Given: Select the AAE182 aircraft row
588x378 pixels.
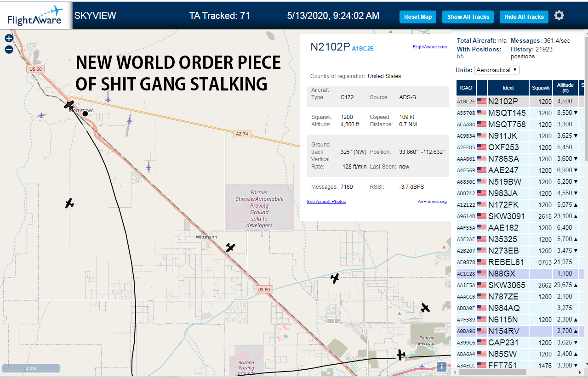Looking at the screenshot, I should [520, 227].
